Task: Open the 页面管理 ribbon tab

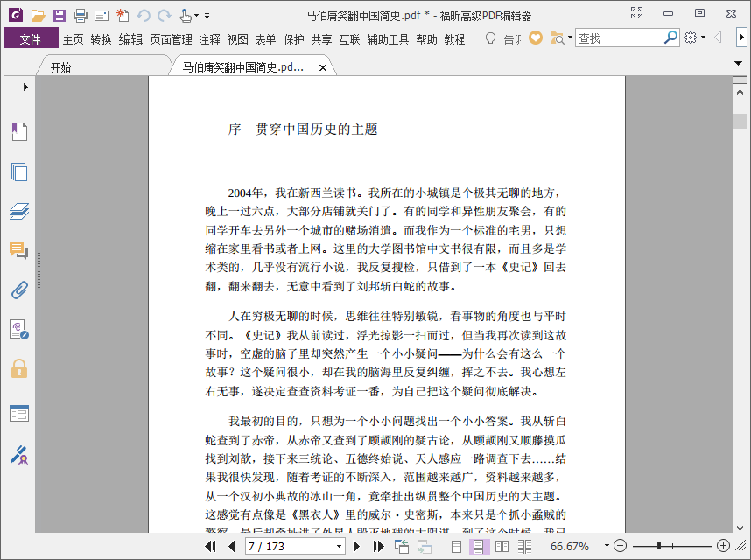Action: point(171,39)
